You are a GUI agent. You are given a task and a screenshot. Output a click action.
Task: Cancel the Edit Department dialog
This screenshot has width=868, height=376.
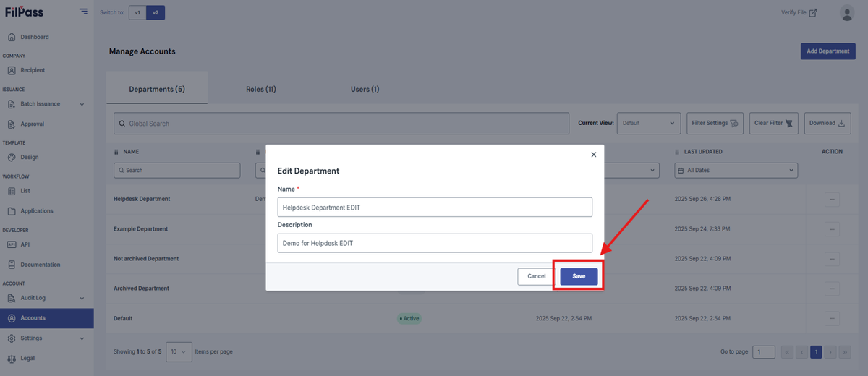click(537, 276)
